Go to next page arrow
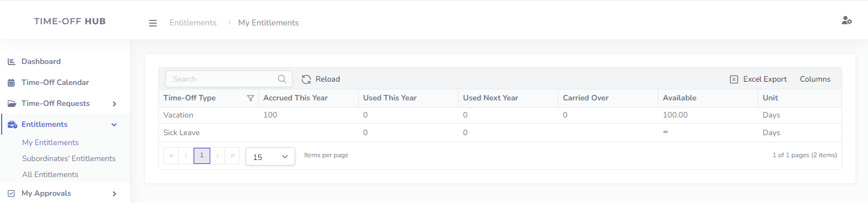This screenshot has width=868, height=203. tap(217, 156)
